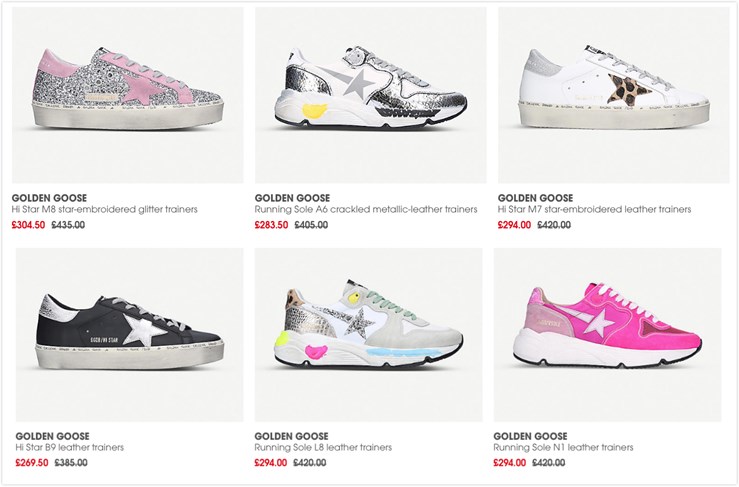Screen dimensions: 739x487
Task: Click Golden Goose brand above Hi Star B9
Action: (x=53, y=436)
